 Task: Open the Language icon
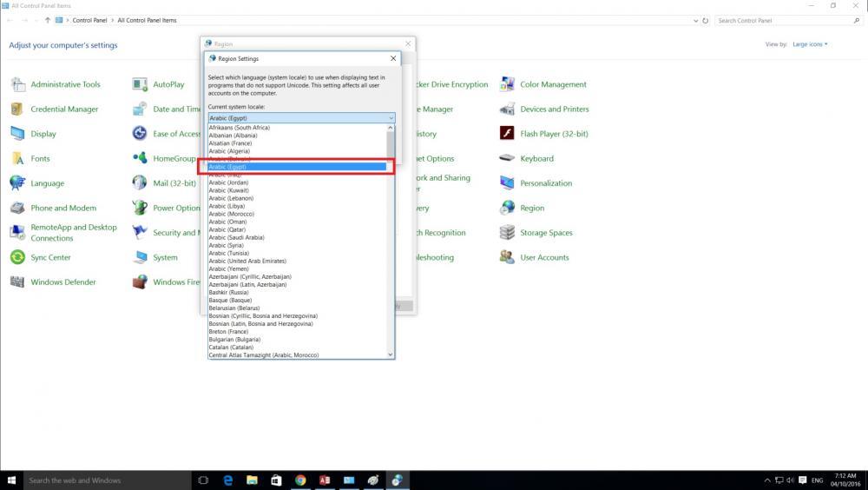pos(17,183)
